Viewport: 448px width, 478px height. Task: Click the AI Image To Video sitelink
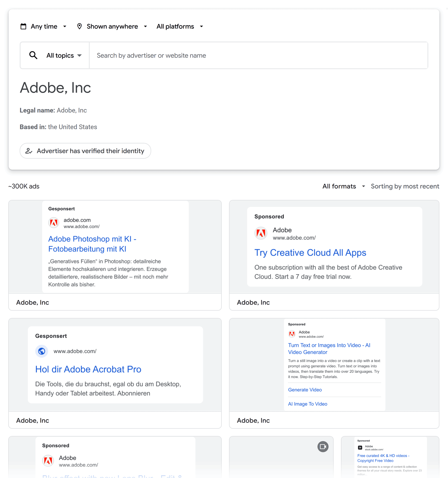click(x=308, y=404)
